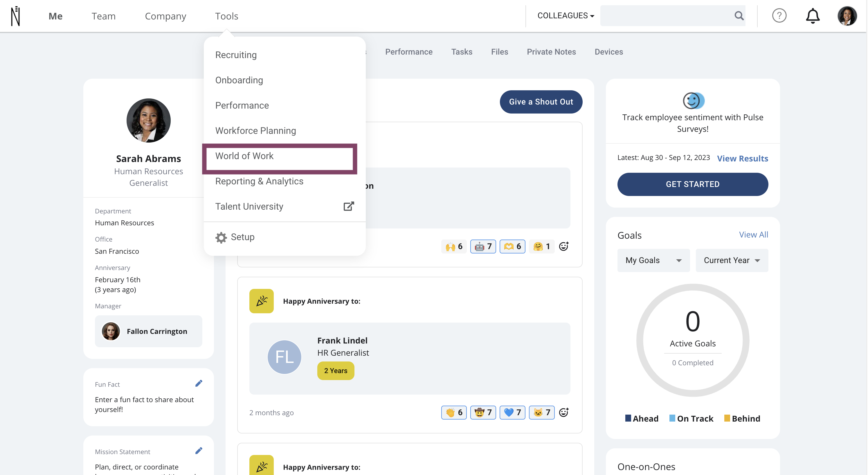This screenshot has width=868, height=475.
Task: Open Talent University menu item
Action: pyautogui.click(x=285, y=207)
